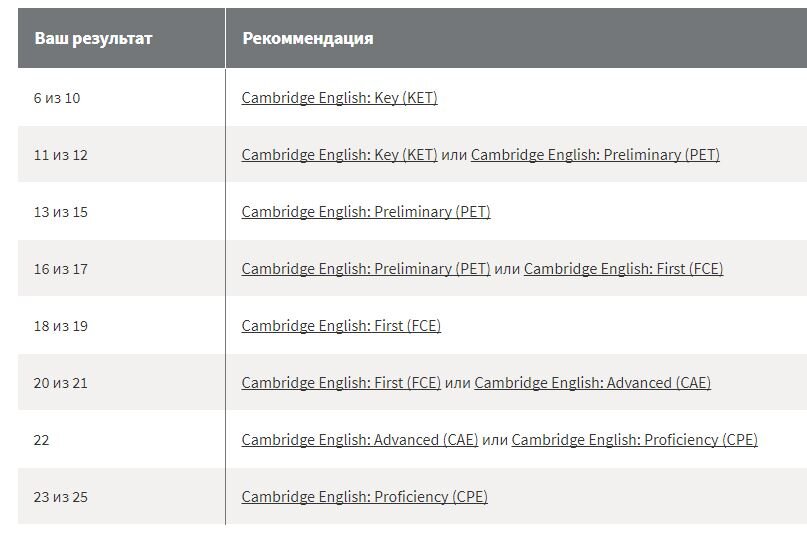Select the "18 из 19" result cell
This screenshot has width=807, height=537.
point(60,326)
